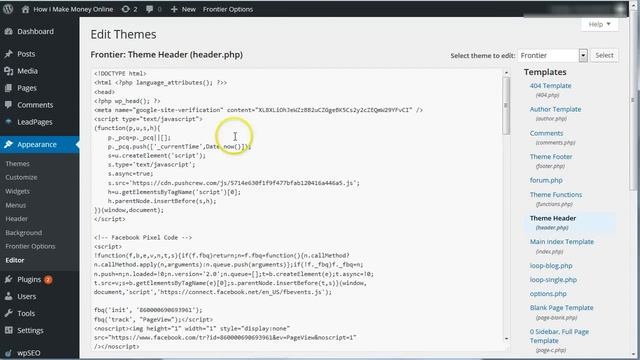Click the Appearance paintbrush icon
Screen dimensions: 640x360
click(9, 144)
